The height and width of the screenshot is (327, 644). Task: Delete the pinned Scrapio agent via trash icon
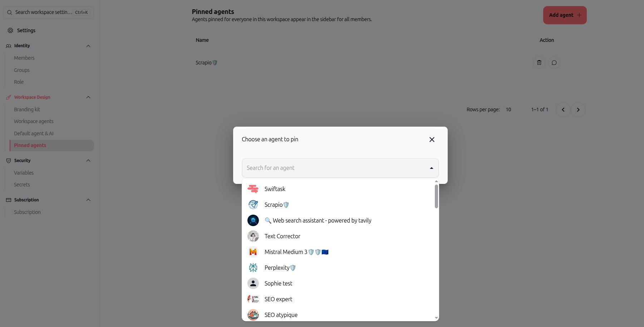point(539,63)
